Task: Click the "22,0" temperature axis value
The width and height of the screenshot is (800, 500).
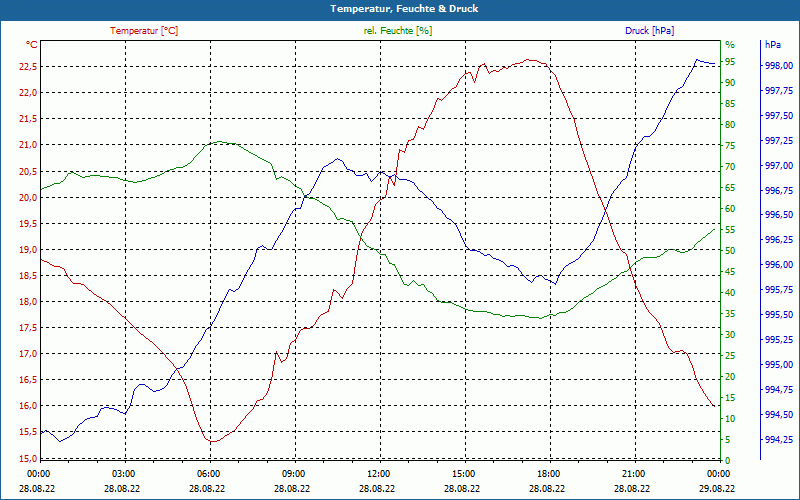Action: coord(28,93)
